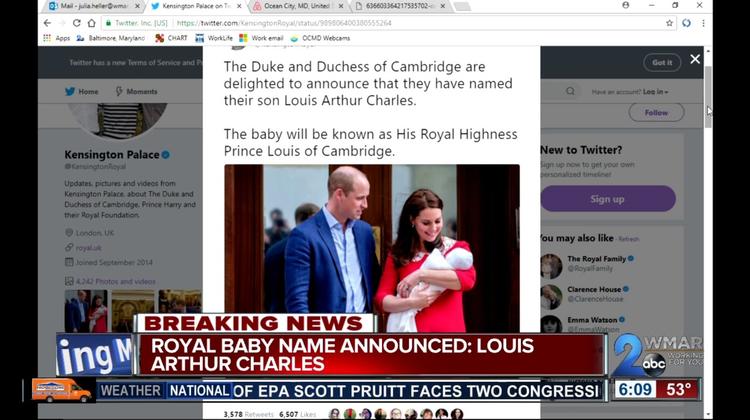The width and height of the screenshot is (750, 420).
Task: Open Chrome profile account icon
Action: (626, 5)
